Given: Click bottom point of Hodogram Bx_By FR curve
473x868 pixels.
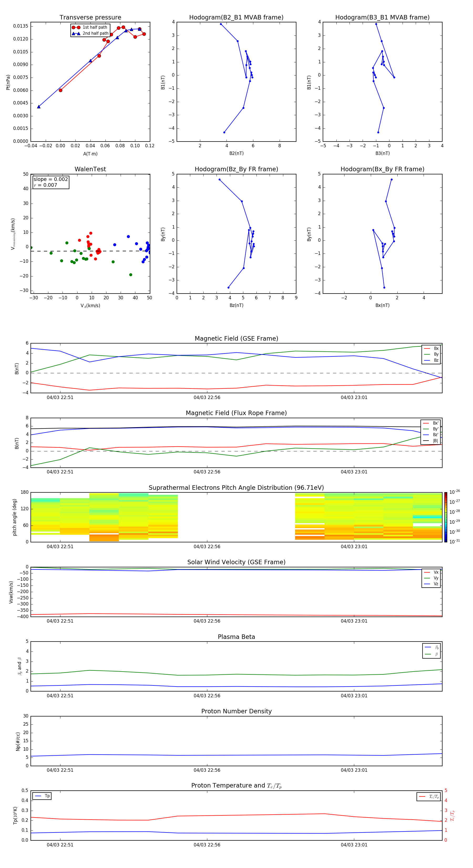Looking at the screenshot, I should (384, 287).
